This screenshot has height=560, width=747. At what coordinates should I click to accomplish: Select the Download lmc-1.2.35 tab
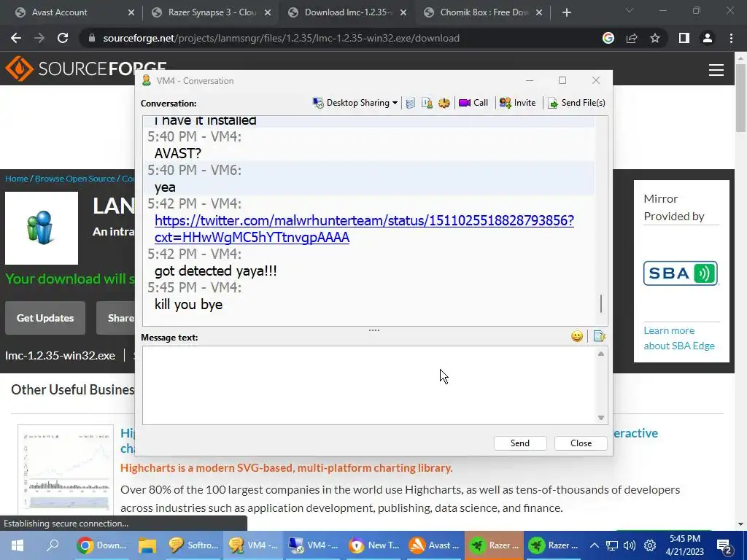348,12
